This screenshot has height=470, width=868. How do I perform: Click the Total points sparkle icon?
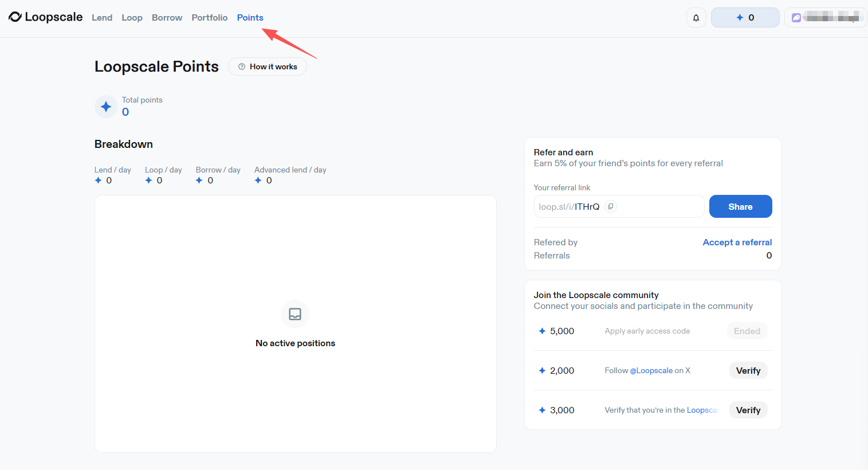(106, 106)
